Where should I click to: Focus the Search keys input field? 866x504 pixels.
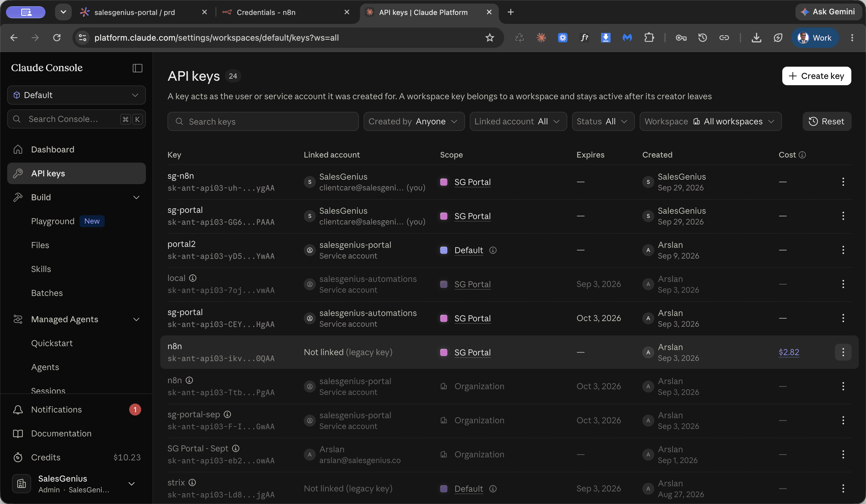pyautogui.click(x=263, y=121)
